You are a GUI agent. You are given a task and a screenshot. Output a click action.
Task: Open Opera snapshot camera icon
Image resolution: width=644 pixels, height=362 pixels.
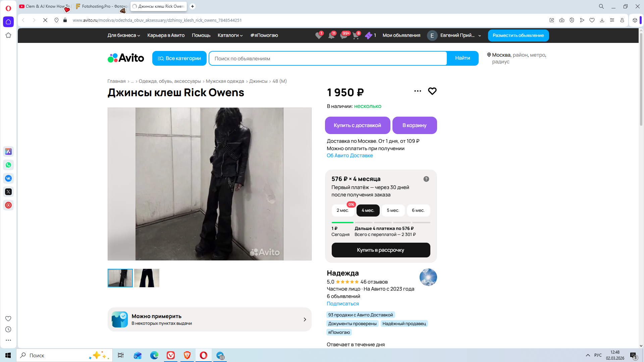[561, 20]
